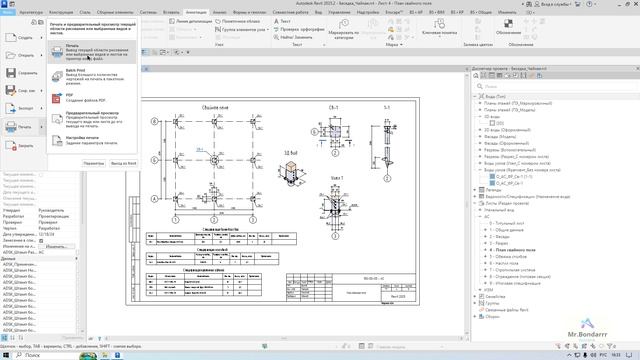
Task: Click the Выход из Revit button
Action: (124, 163)
